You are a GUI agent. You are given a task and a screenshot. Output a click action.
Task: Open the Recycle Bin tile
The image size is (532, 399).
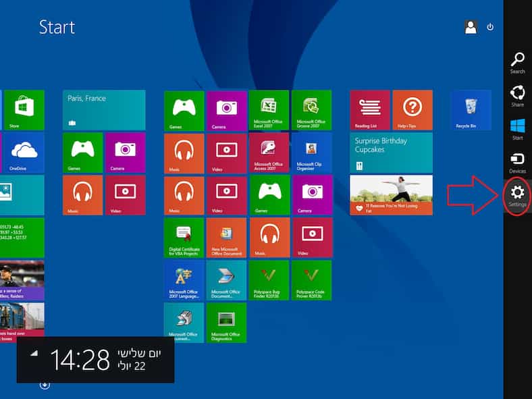click(x=471, y=110)
